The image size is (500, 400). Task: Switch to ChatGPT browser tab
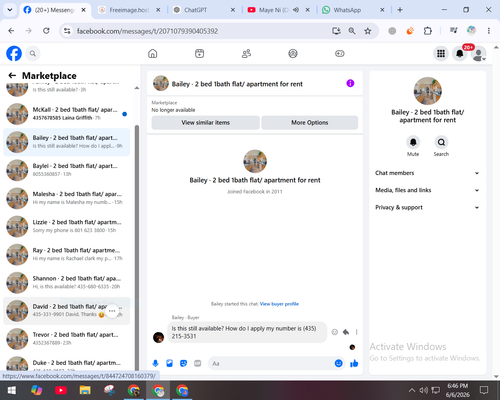(203, 10)
